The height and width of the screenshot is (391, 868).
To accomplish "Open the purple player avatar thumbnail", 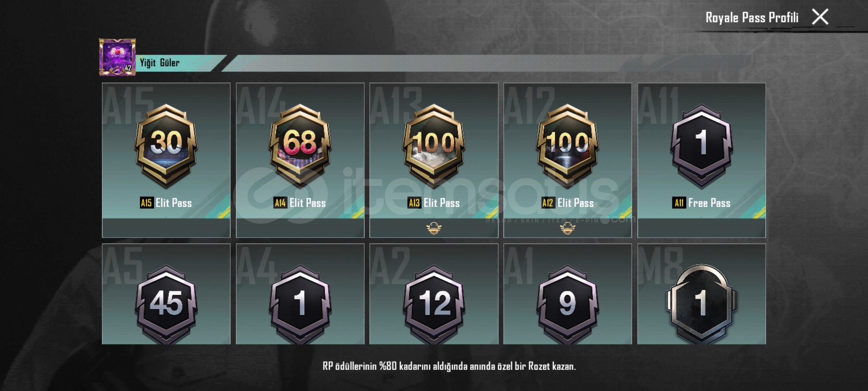I will pos(118,57).
